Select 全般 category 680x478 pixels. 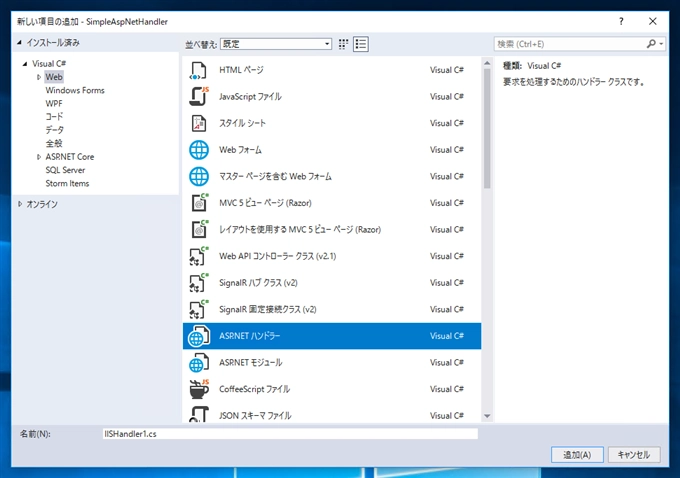54,144
